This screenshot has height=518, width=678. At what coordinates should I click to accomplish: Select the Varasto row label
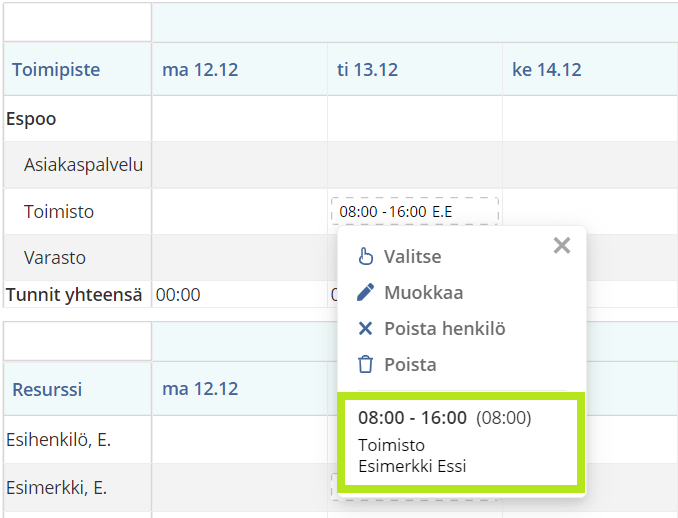[x=54, y=258]
